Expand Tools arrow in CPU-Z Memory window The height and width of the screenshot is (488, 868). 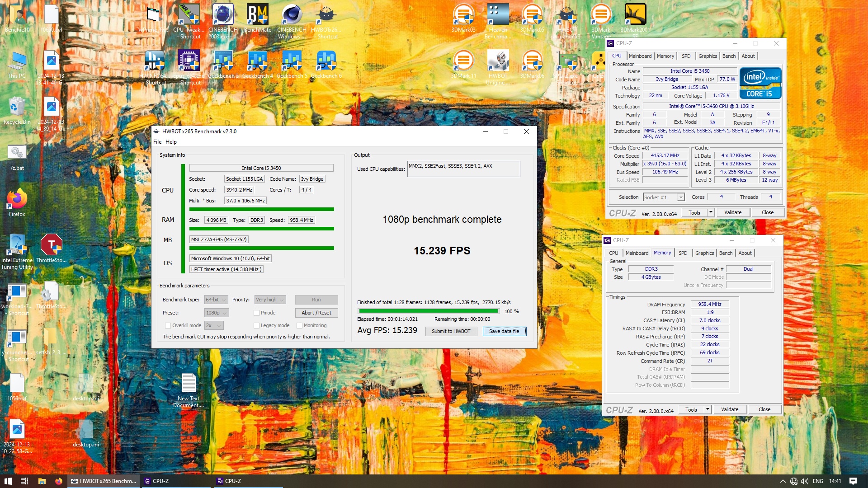[x=708, y=409]
